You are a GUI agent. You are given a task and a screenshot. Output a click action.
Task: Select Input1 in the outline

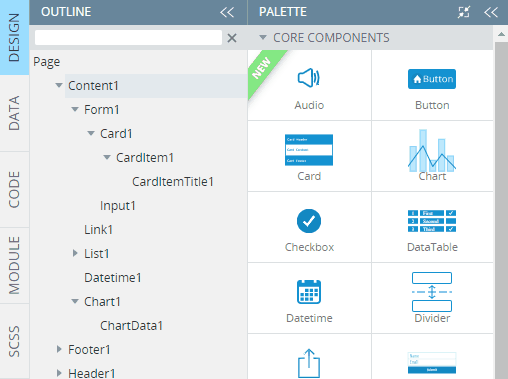(118, 206)
